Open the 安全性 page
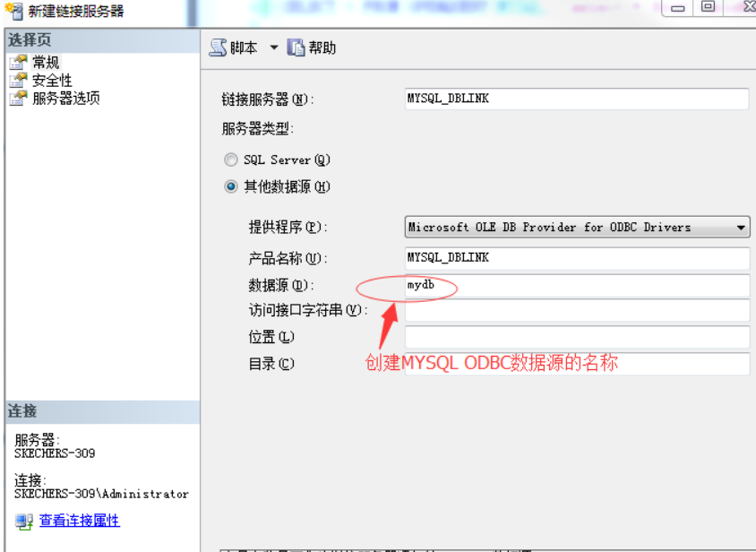Viewport: 756px width, 552px height. 52,80
